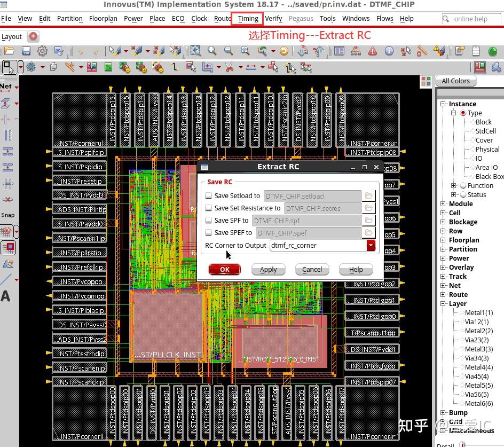Collapse the Layer tree node
Image resolution: width=504 pixels, height=447 pixels.
[443, 304]
